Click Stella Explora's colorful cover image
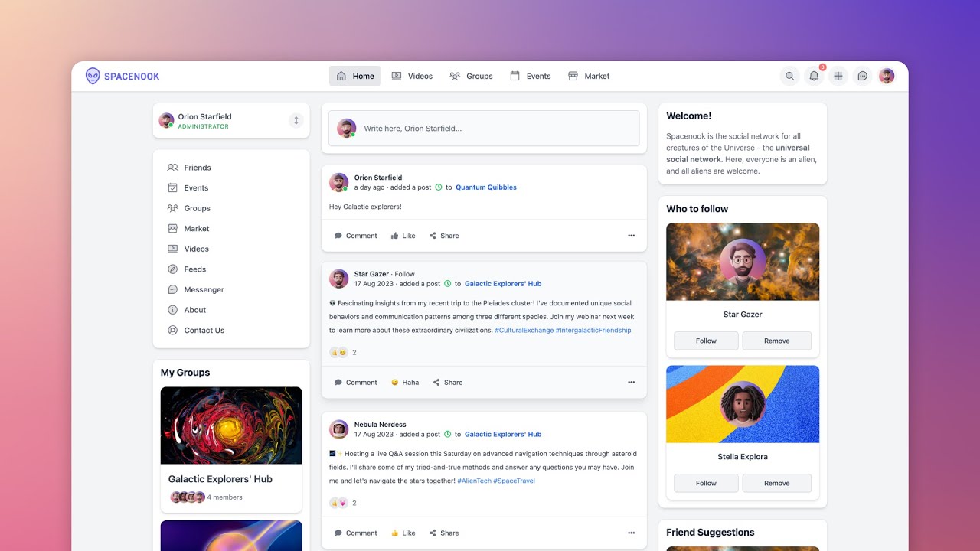 743,404
